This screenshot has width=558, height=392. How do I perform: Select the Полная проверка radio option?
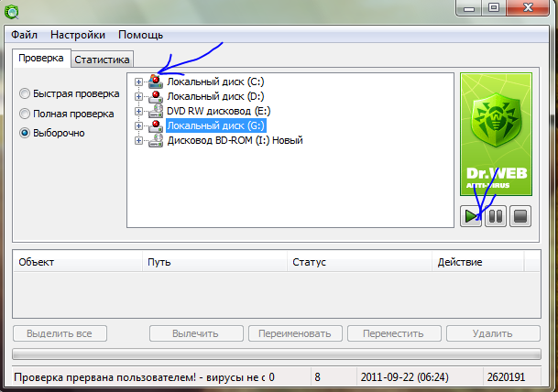point(25,114)
